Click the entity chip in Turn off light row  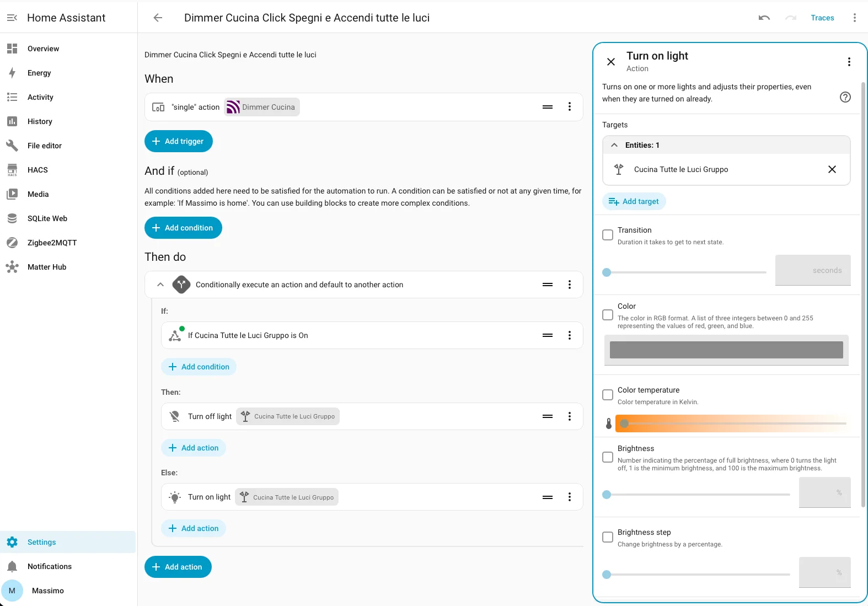[x=288, y=416]
